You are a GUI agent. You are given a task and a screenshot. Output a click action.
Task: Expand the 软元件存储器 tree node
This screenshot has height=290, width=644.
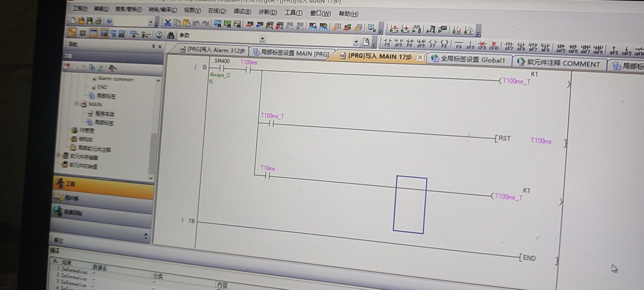click(59, 155)
